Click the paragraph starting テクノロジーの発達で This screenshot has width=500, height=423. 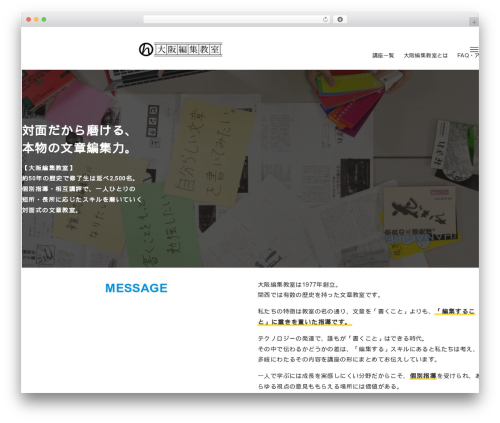pyautogui.click(x=367, y=349)
